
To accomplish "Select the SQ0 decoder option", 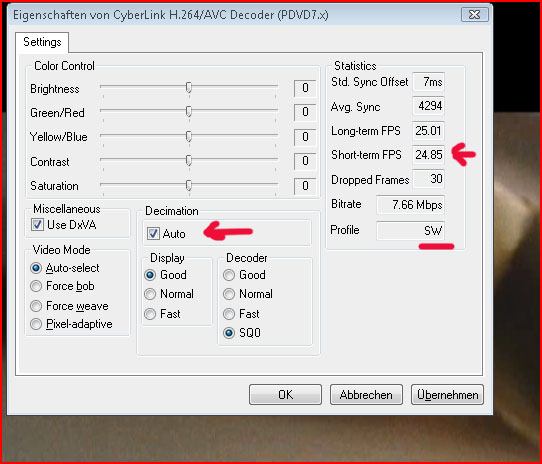I will point(229,333).
